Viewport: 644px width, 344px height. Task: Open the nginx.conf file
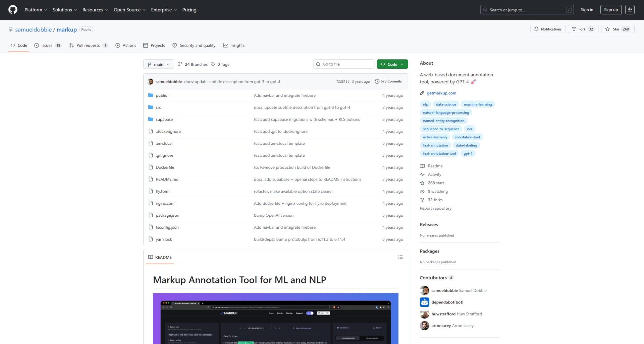coord(165,203)
